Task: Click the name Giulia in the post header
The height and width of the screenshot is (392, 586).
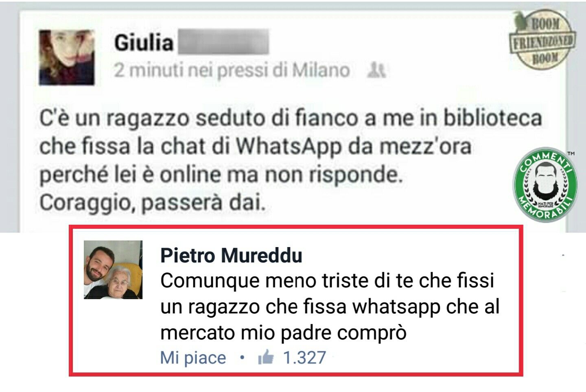Action: coord(144,43)
